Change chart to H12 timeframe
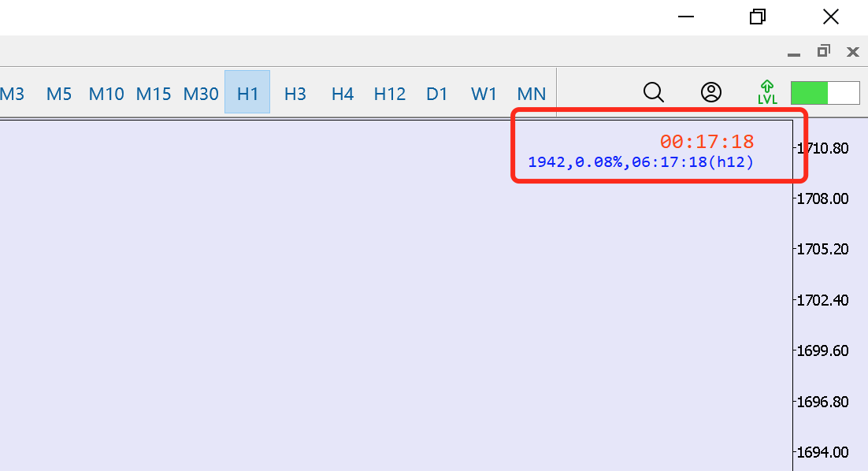This screenshot has height=471, width=868. point(390,94)
